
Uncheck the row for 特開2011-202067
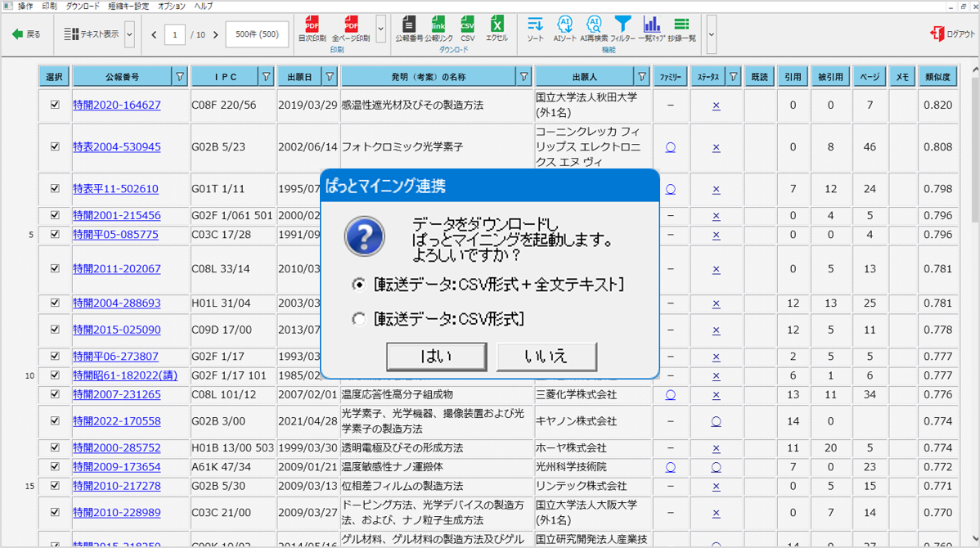pyautogui.click(x=55, y=268)
